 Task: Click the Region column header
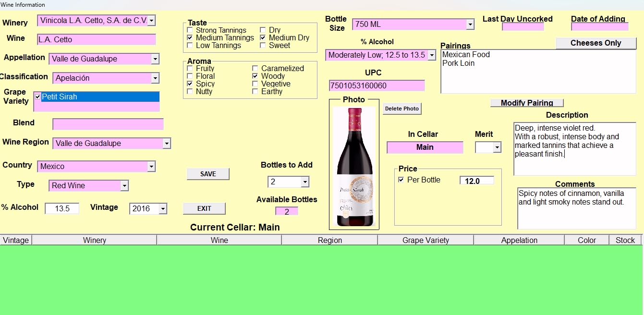329,240
